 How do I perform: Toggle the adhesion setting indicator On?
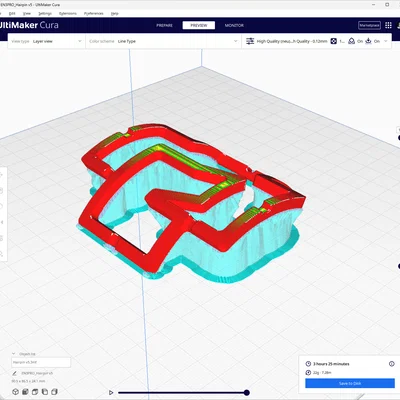pyautogui.click(x=372, y=41)
